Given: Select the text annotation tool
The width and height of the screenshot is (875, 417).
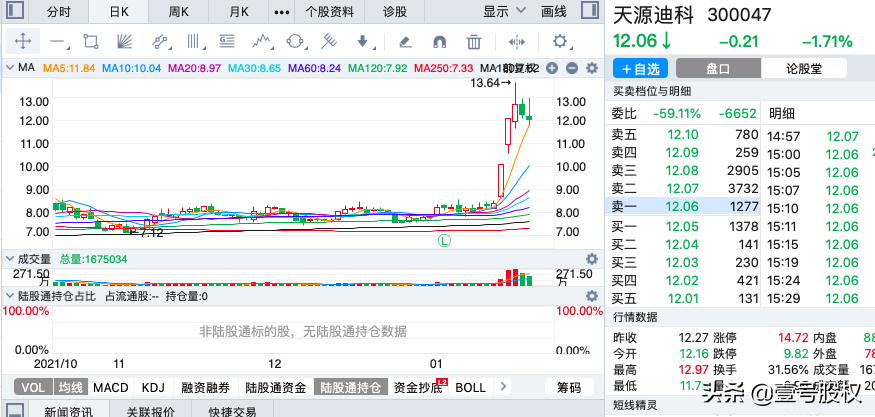Looking at the screenshot, I should pos(227,41).
